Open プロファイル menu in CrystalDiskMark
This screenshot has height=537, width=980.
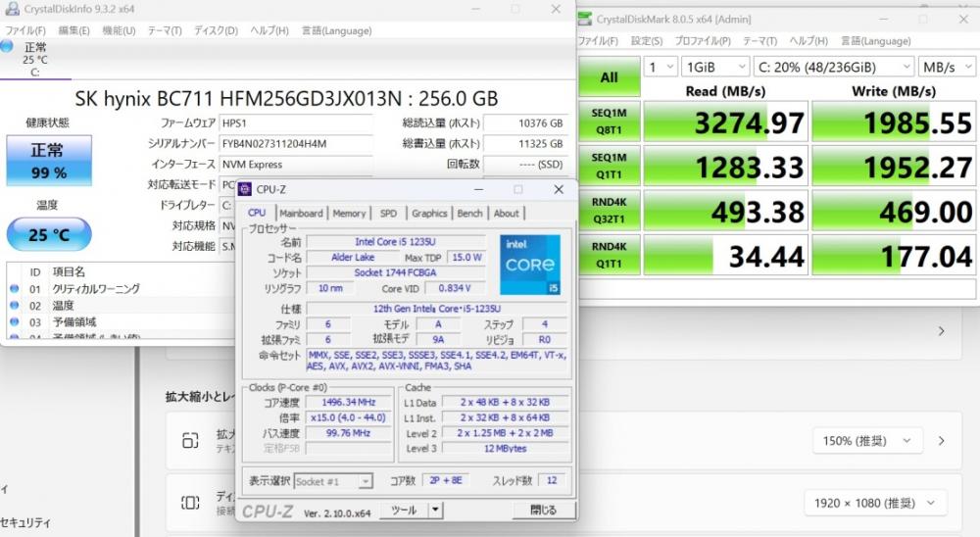click(703, 40)
